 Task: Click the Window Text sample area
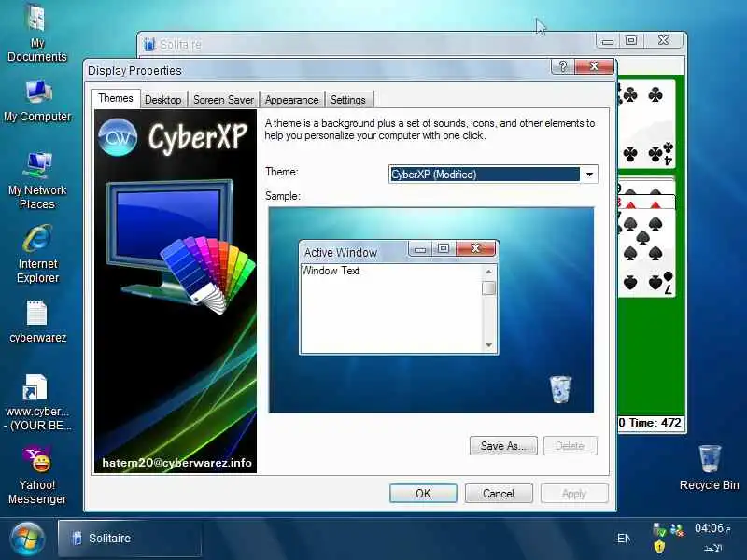click(x=391, y=308)
